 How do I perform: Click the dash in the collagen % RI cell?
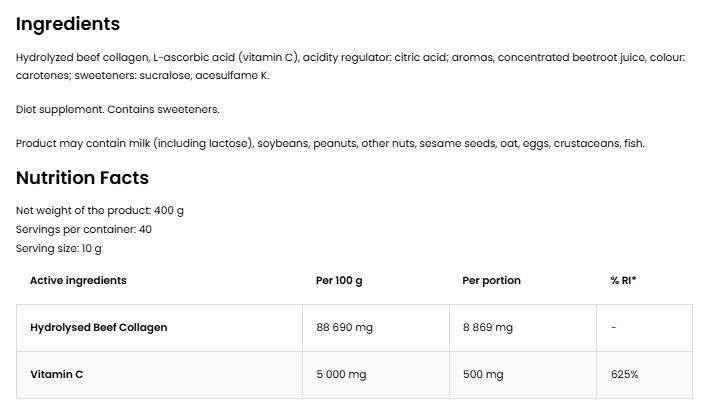613,327
